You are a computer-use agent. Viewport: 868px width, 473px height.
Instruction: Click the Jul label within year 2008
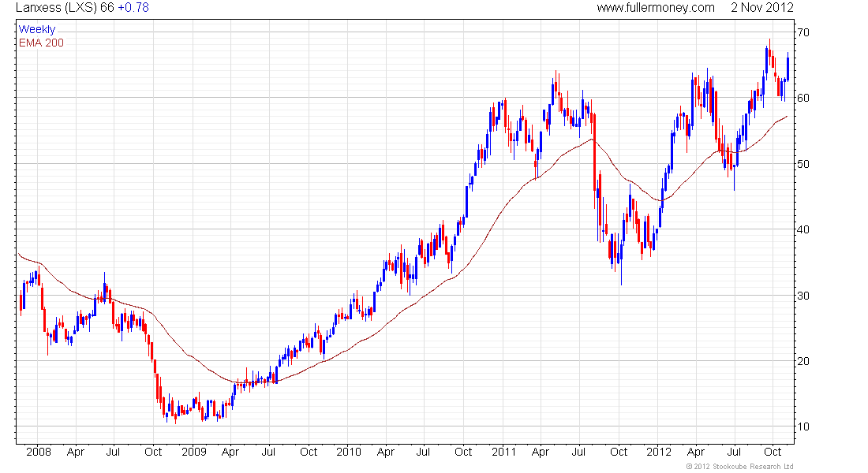[x=113, y=452]
